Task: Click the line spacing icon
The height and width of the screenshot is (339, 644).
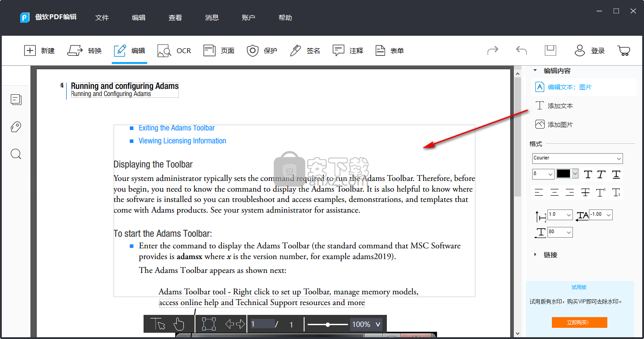Action: click(541, 216)
